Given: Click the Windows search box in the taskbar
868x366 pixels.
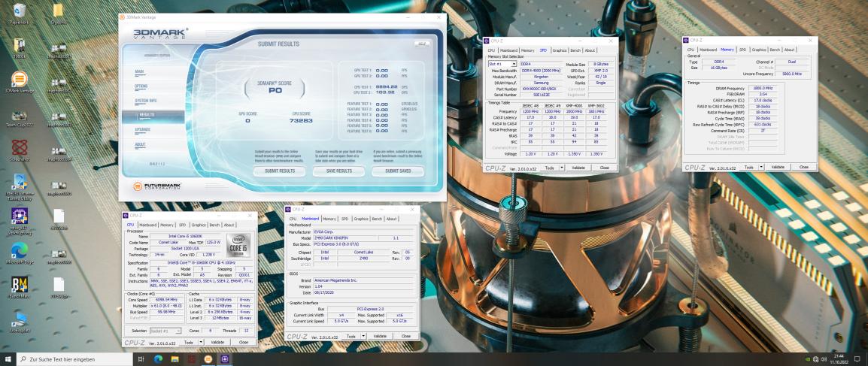Looking at the screenshot, I should (74, 358).
